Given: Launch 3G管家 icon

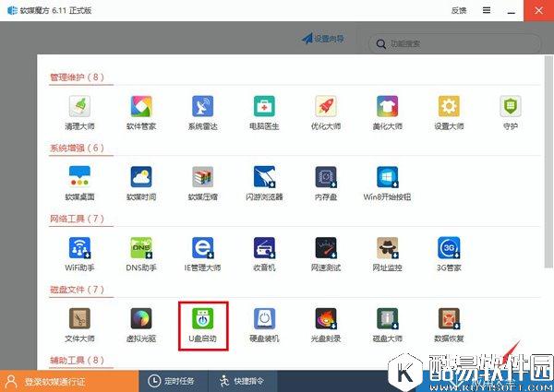Looking at the screenshot, I should click(449, 248).
